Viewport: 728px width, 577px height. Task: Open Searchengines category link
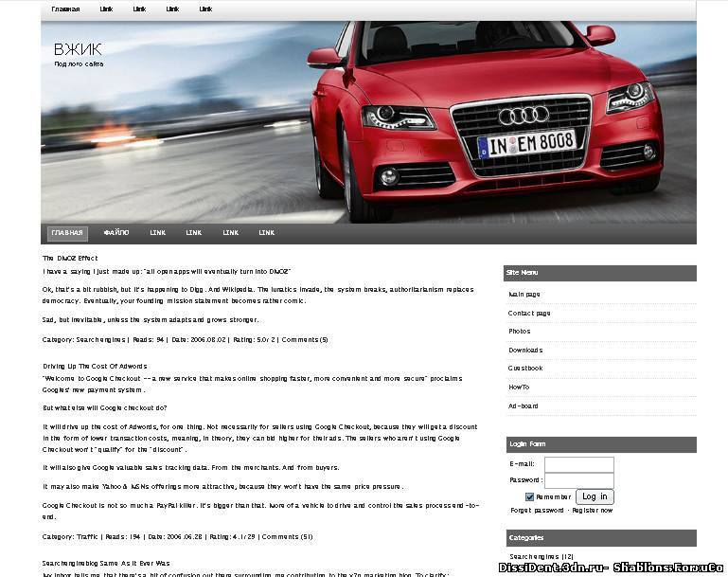pyautogui.click(x=534, y=556)
